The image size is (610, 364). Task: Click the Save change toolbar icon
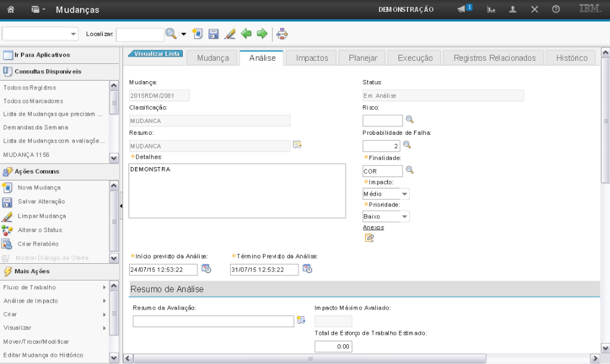(x=213, y=34)
